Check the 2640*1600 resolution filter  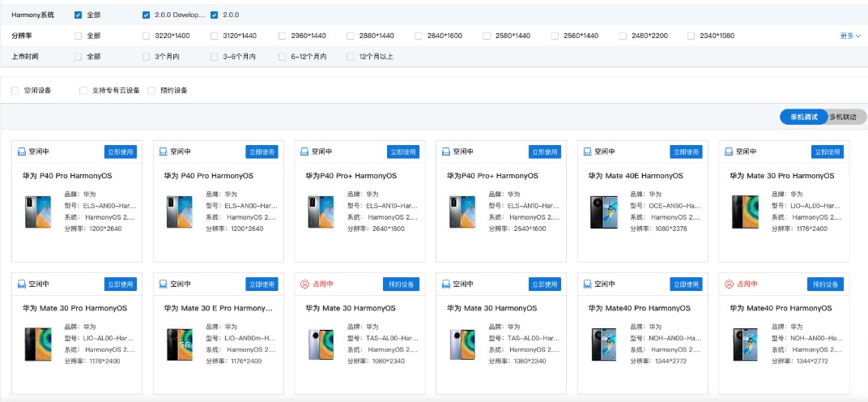419,36
